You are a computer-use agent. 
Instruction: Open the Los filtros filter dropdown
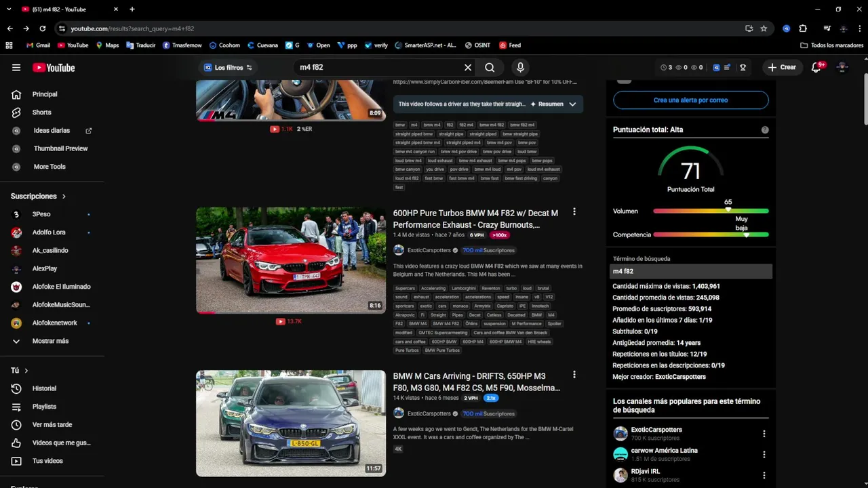[x=228, y=68]
